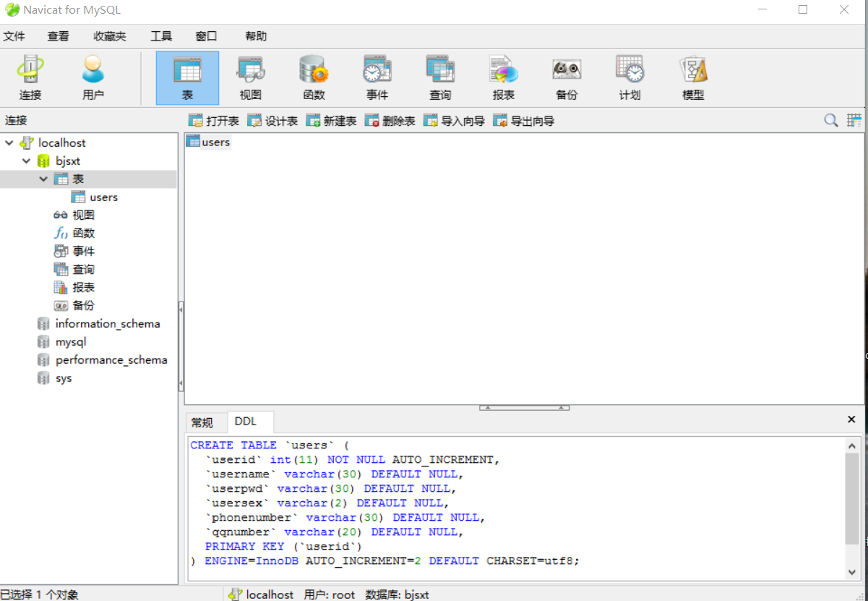This screenshot has height=601, width=868.
Task: Click the DDL pane vertical scrollbar thumb
Action: (x=852, y=499)
